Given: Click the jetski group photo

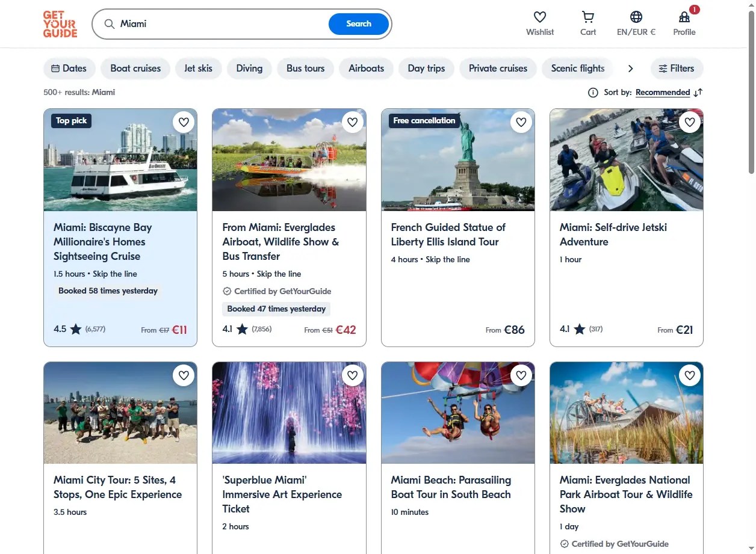Looking at the screenshot, I should [627, 160].
